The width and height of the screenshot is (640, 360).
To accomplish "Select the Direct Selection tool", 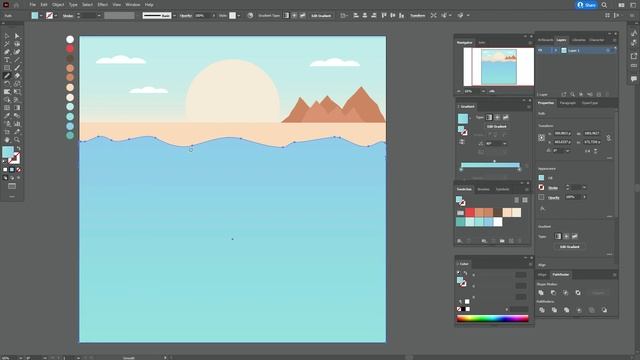I will (x=17, y=36).
